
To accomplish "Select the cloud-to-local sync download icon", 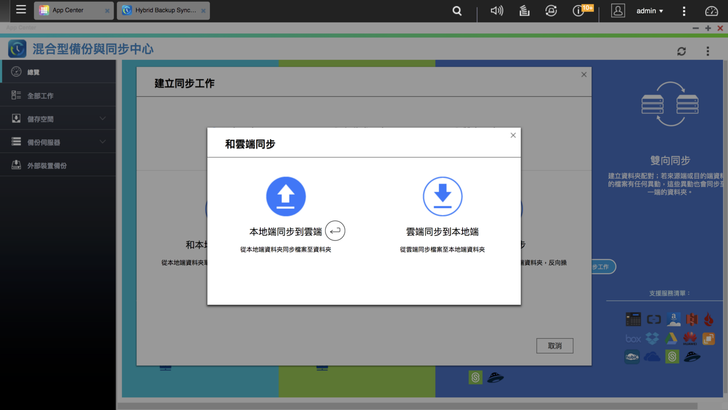I will point(442,197).
